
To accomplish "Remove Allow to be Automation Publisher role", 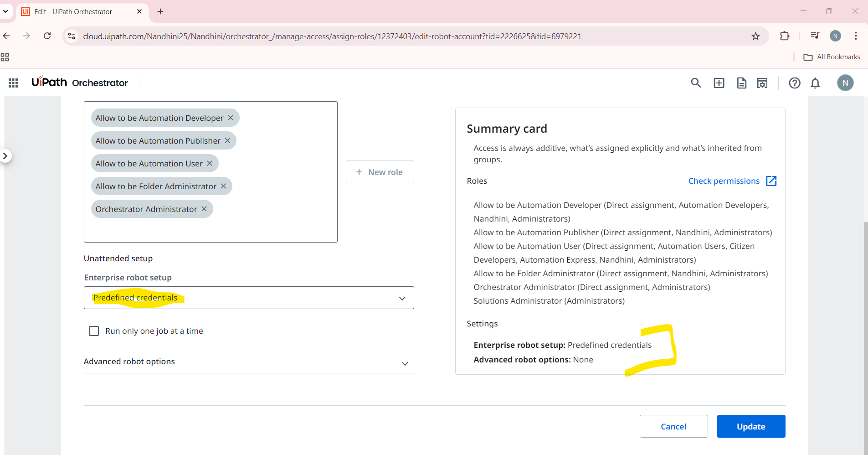I will (227, 140).
